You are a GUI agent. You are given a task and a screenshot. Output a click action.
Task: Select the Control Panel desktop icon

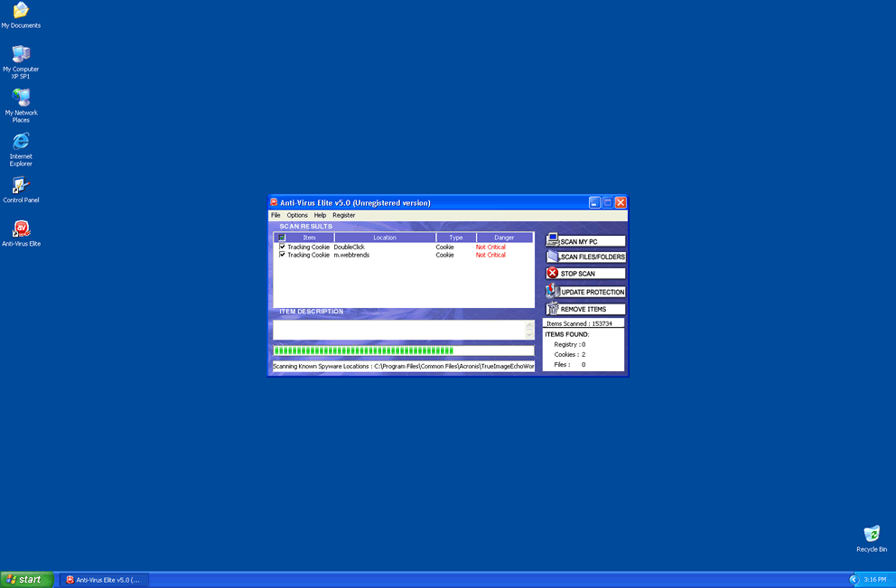[x=21, y=186]
